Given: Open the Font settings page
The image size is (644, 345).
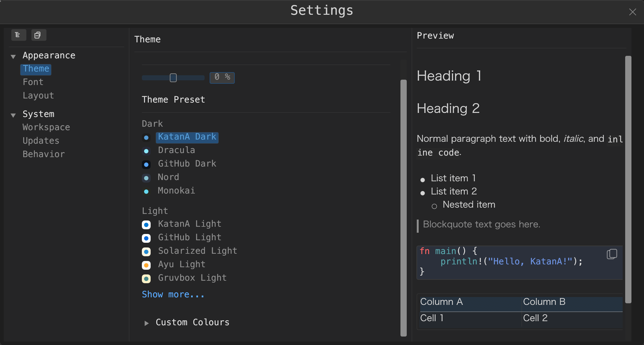Looking at the screenshot, I should click(33, 82).
